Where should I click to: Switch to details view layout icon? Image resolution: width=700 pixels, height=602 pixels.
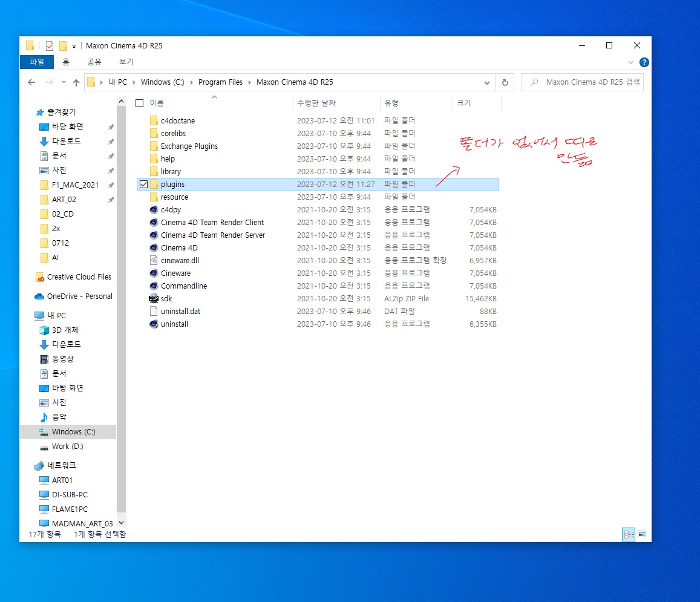629,534
